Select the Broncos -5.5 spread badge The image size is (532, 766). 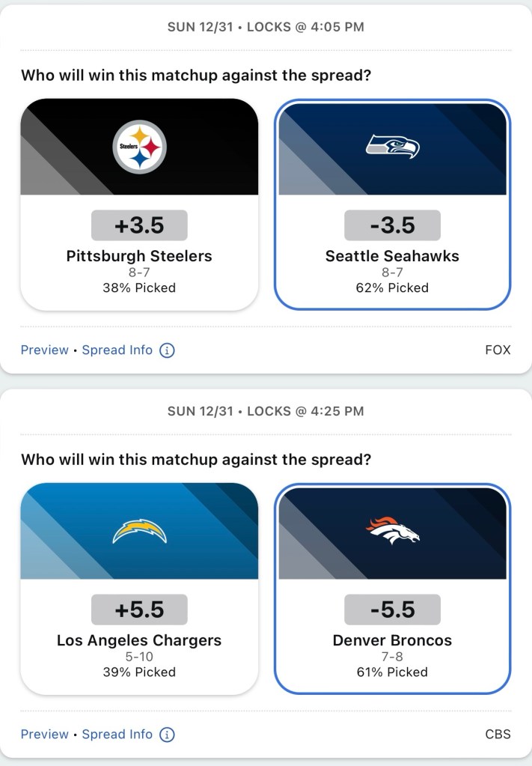pyautogui.click(x=392, y=610)
